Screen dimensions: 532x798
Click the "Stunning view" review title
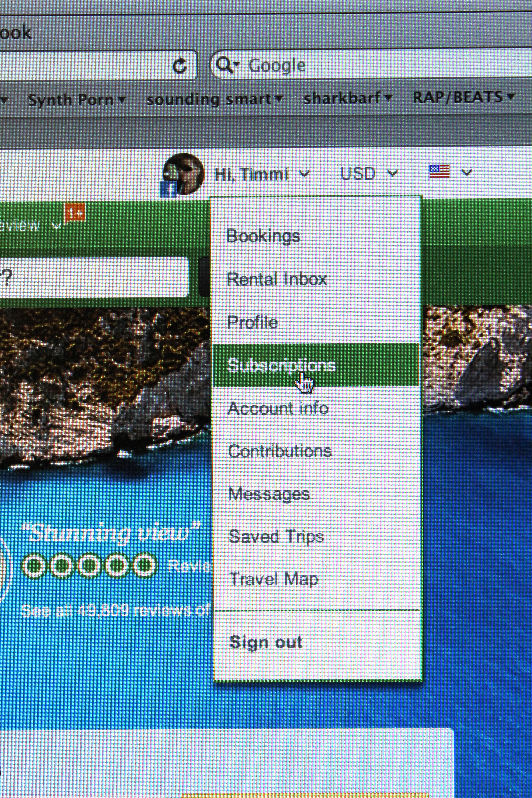(112, 533)
